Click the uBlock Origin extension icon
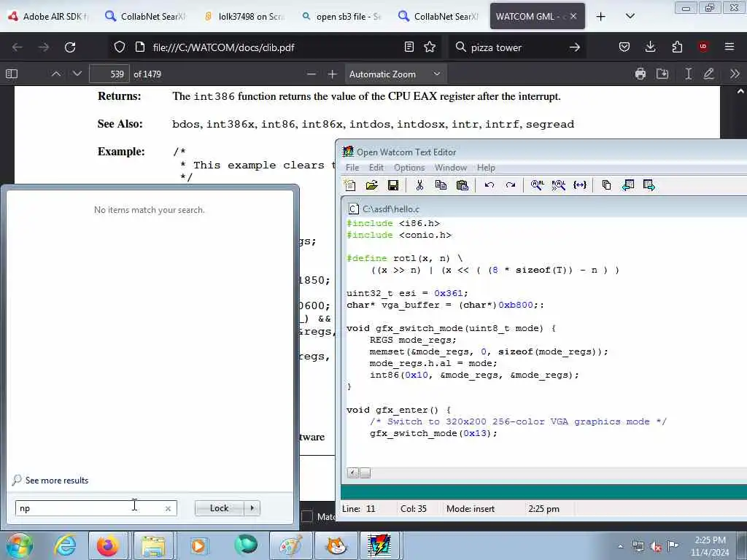The image size is (747, 560). coord(703,47)
